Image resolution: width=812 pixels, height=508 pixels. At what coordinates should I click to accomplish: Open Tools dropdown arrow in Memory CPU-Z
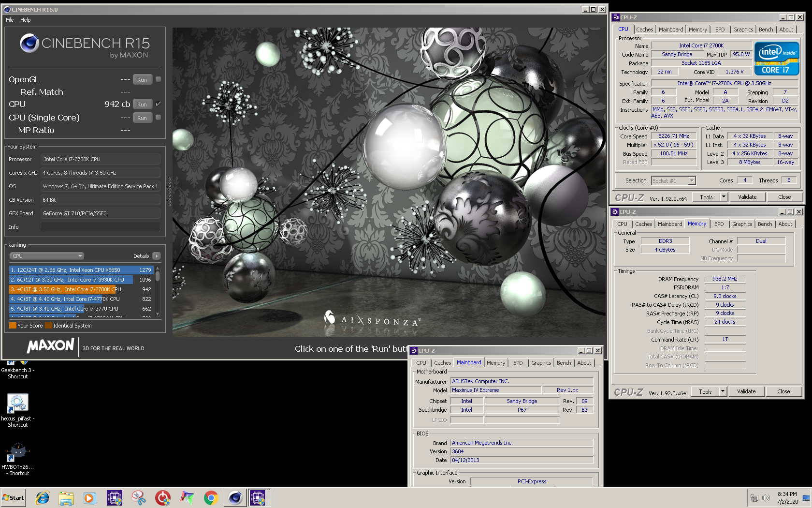723,391
